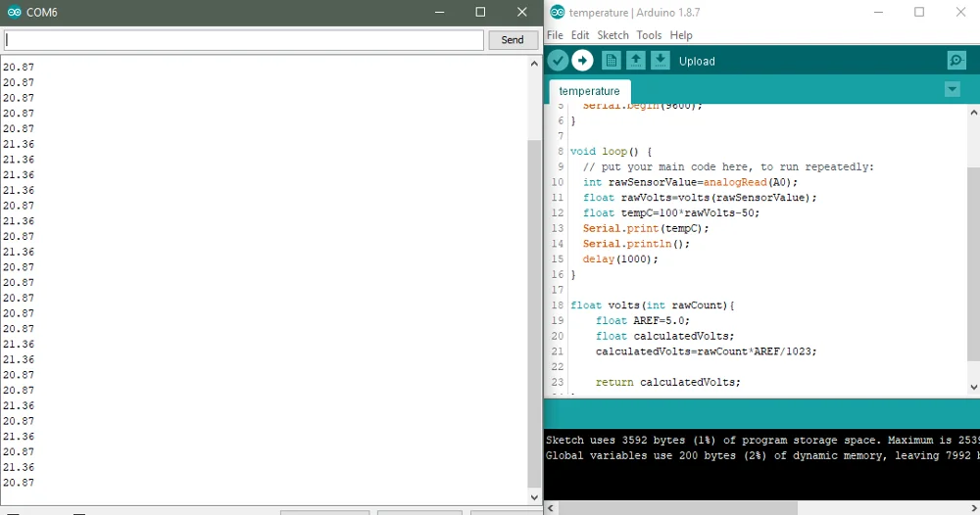Screen dimensions: 980x515
Task: Click the 'Sketch uses 3592 bytes' console line
Action: tap(762, 440)
